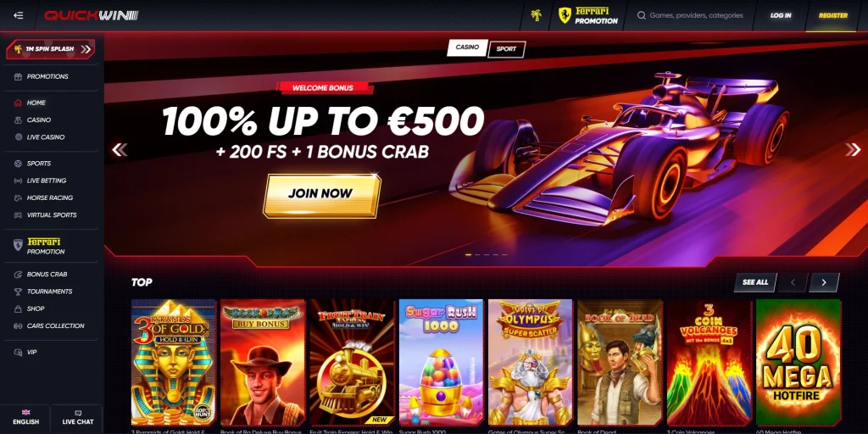This screenshot has height=434, width=868.
Task: Click the search magnifier icon
Action: (642, 15)
